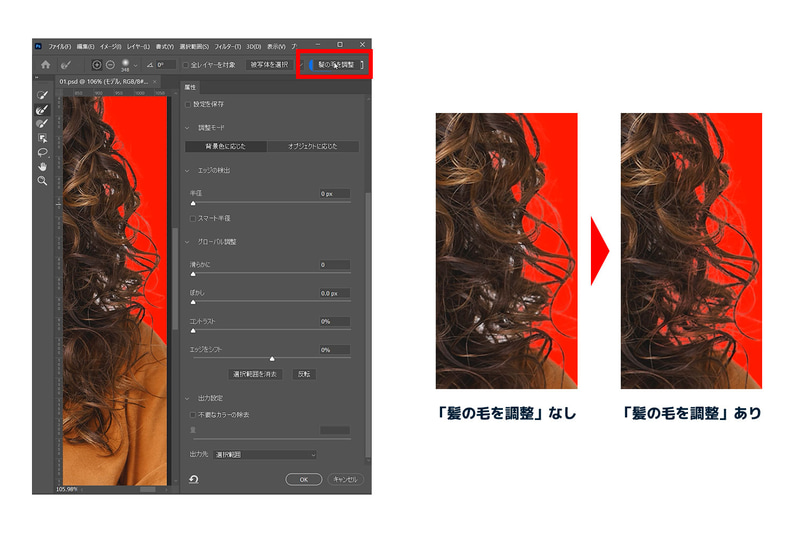800x533 pixels.
Task: Collapse the 調整モード section
Action: [187, 128]
